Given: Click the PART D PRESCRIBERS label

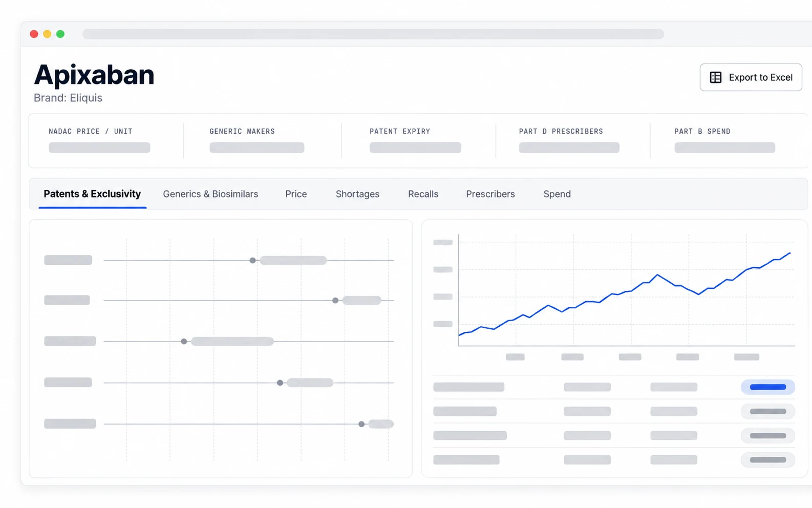Looking at the screenshot, I should pyautogui.click(x=561, y=132).
